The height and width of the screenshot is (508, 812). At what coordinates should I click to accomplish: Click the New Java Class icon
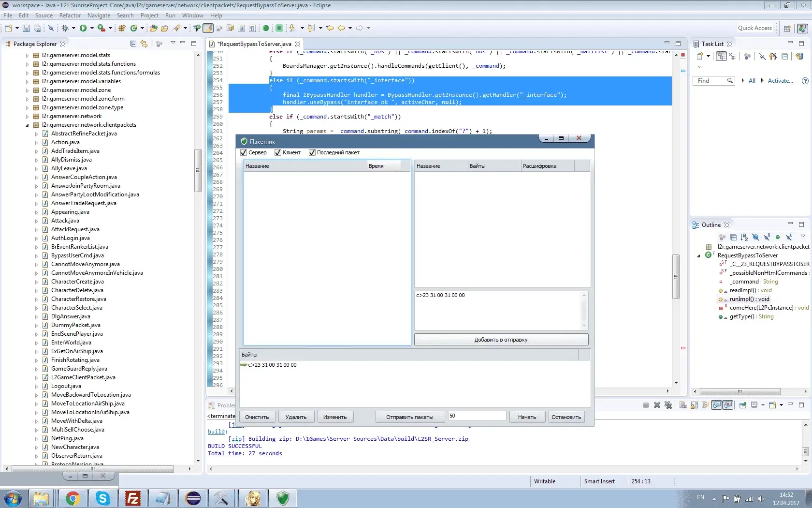pyautogui.click(x=134, y=28)
